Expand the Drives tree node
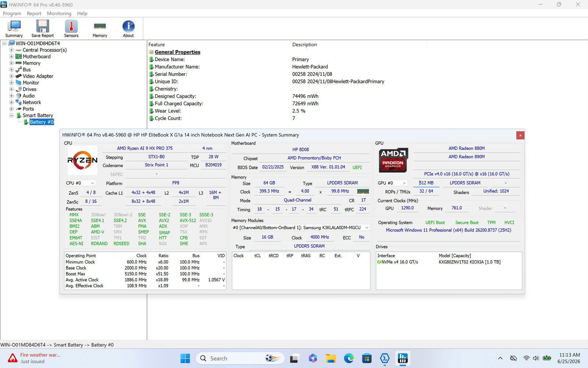The width and height of the screenshot is (588, 368). point(11,89)
